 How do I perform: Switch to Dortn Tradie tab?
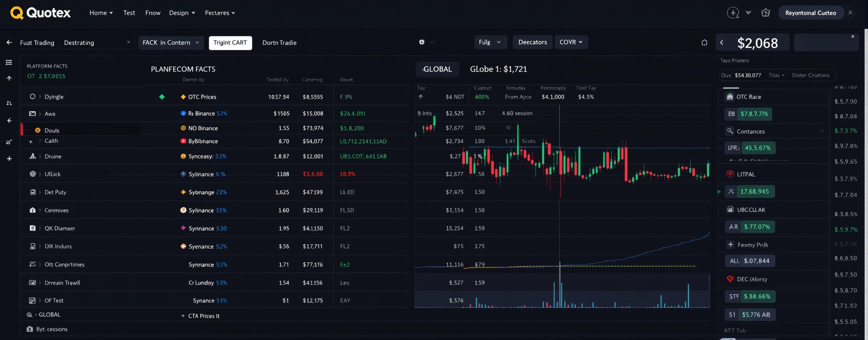tap(279, 43)
